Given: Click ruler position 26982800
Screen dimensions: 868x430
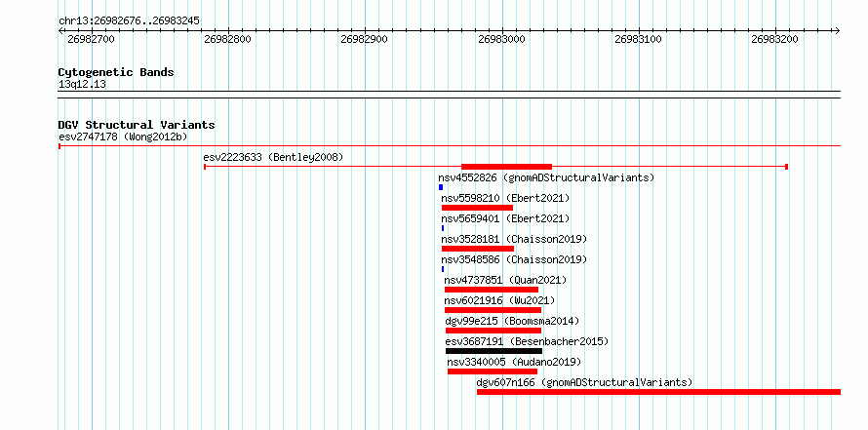Looking at the screenshot, I should point(227,39).
